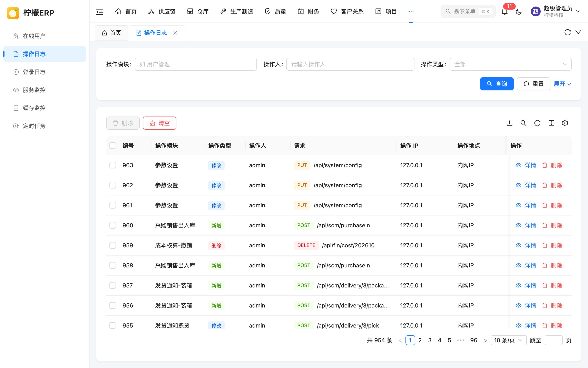Close the 操作日志 tab
Viewport: 588px width, 368px height.
click(x=175, y=33)
